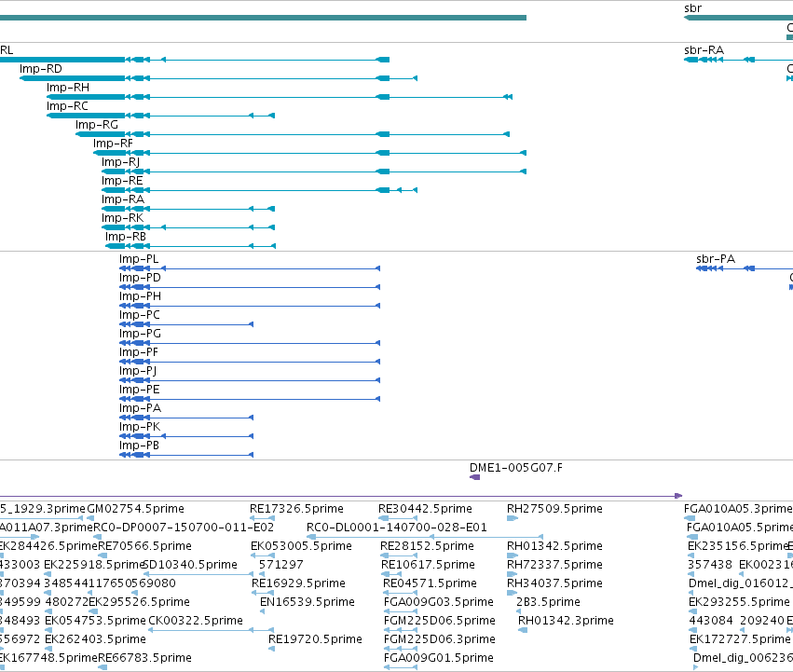The width and height of the screenshot is (793, 672).
Task: Select the Imp-RD transcript label
Action: [x=40, y=69]
